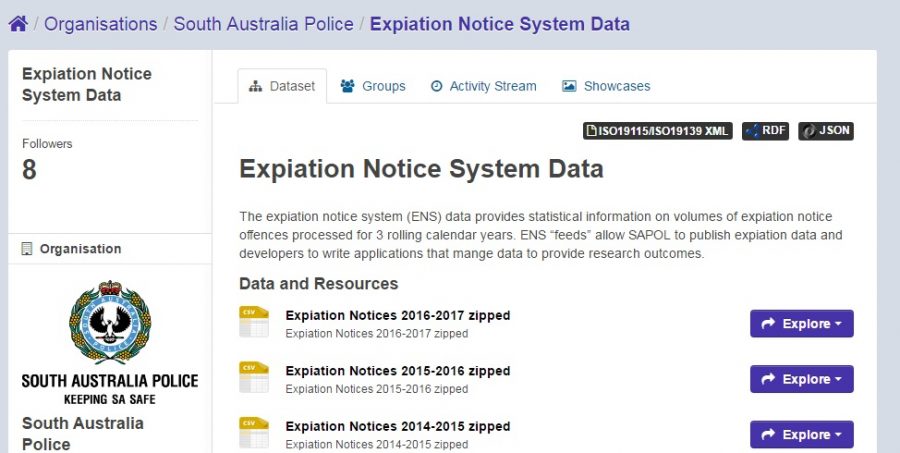Screen dimensions: 900x453
Task: Open Expiation Notices 2015-2016 zipped resource
Action: 398,371
